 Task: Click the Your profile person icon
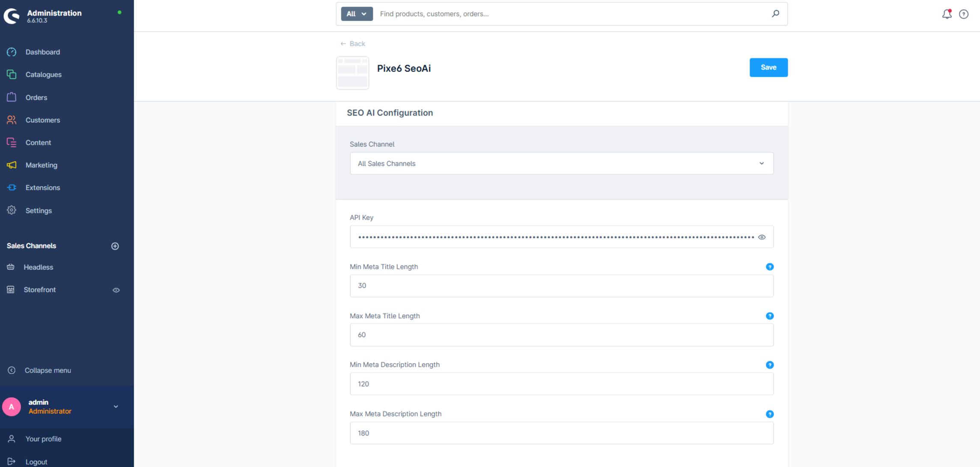tap(12, 439)
